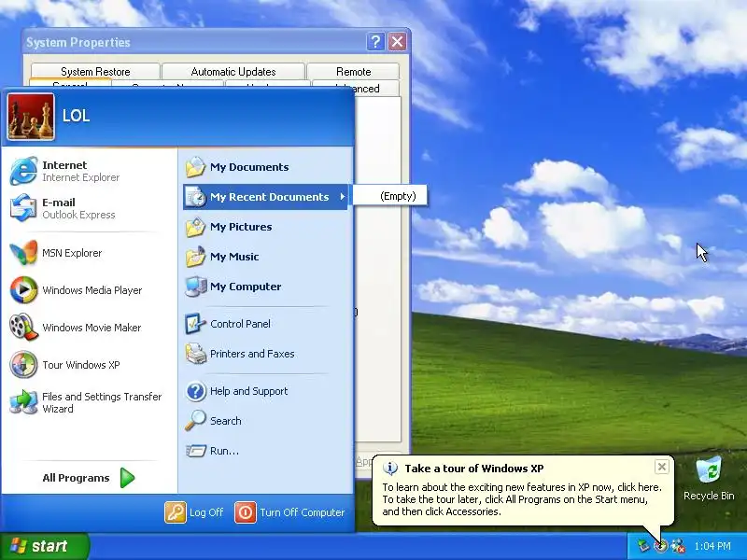Open the Internet Explorer icon
The width and height of the screenshot is (747, 560).
22,171
